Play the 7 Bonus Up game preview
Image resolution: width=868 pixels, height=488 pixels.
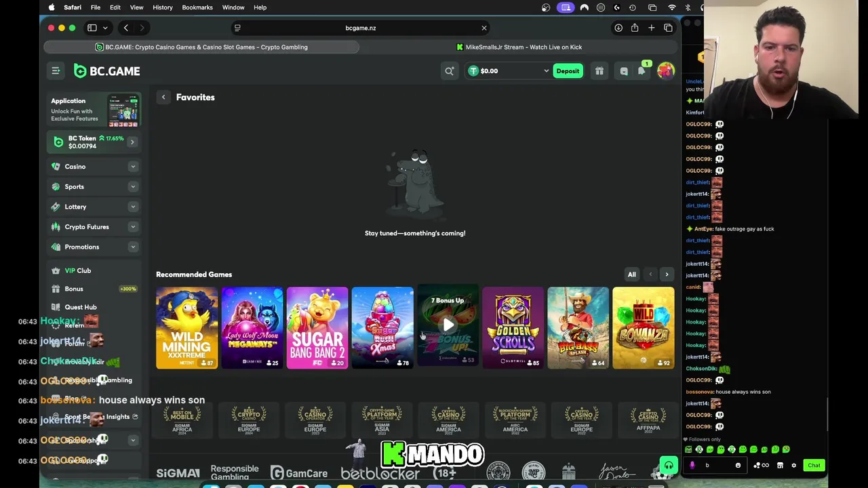(448, 325)
